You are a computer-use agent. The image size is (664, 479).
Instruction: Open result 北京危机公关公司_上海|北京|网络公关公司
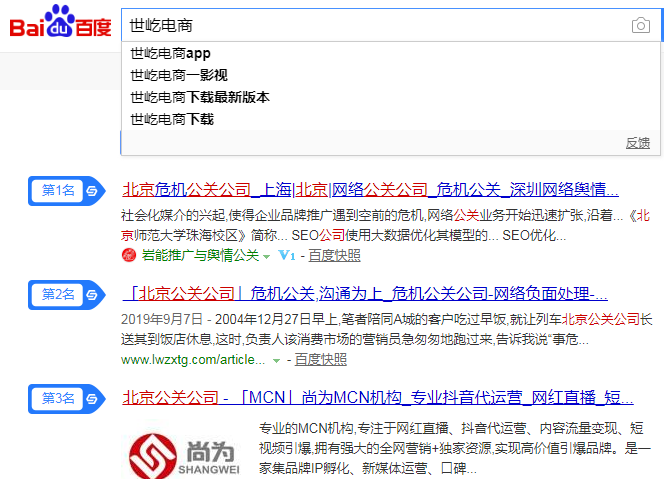click(371, 189)
